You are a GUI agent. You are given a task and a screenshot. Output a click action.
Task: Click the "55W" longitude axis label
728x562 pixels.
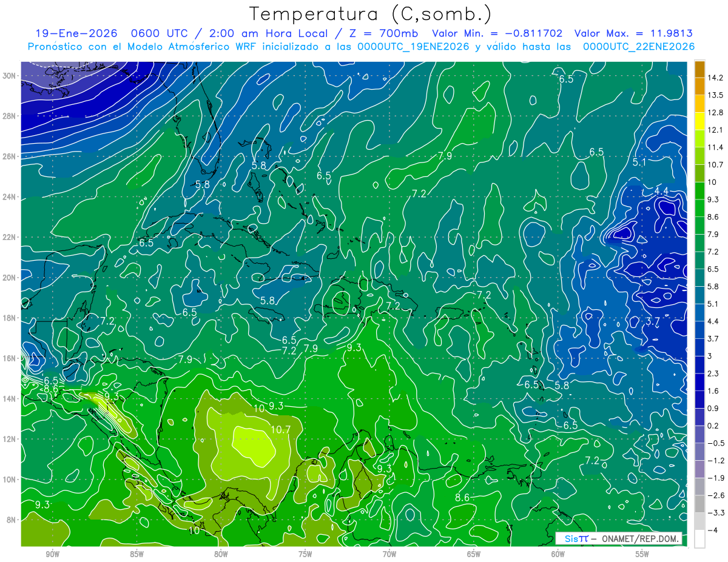click(x=642, y=554)
